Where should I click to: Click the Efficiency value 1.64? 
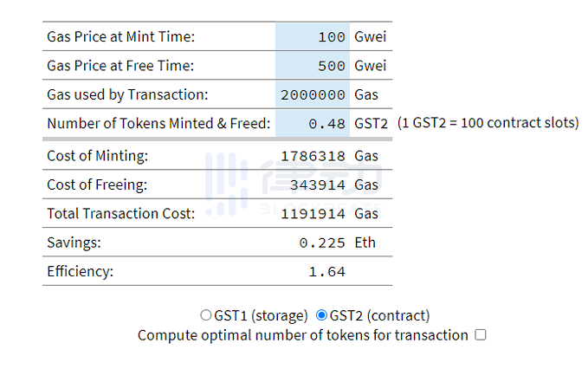tap(327, 271)
